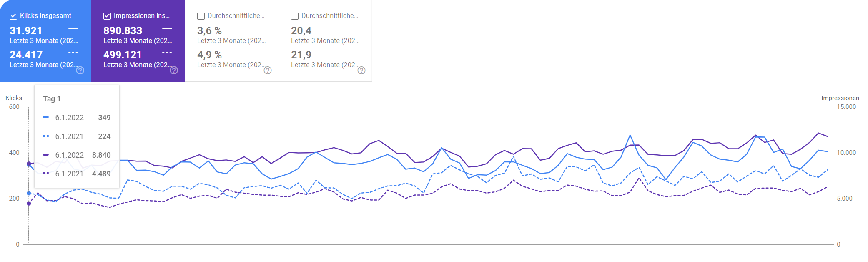
Task: Click blue swatch for 6.1.2022 349
Action: [46, 117]
